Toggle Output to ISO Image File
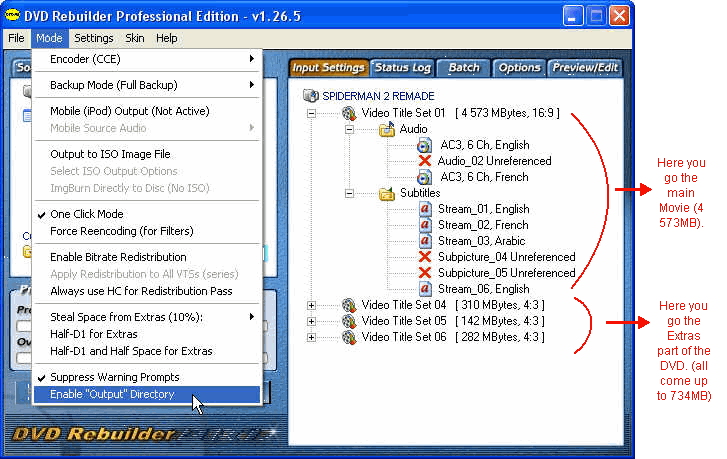 [x=147, y=154]
